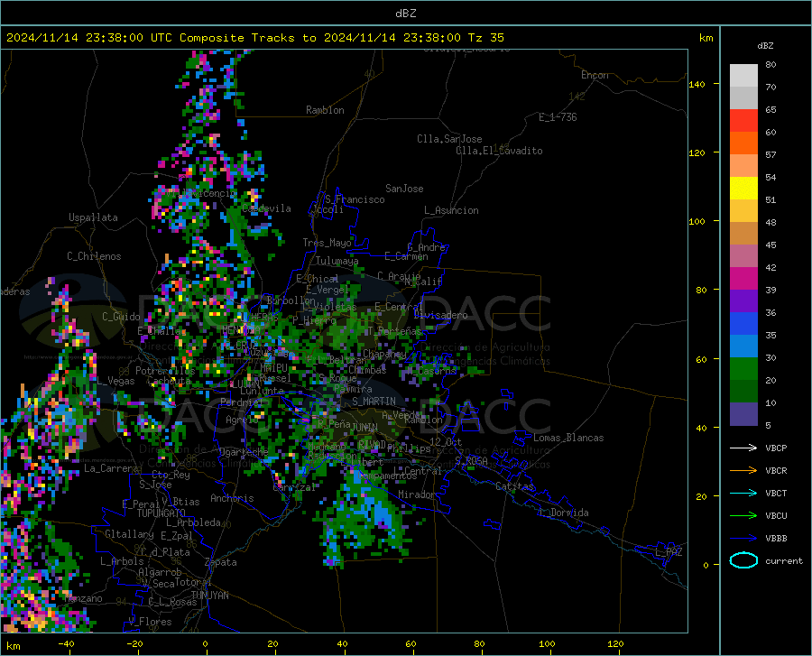Click the cyan 'current' ellipse legend icon
Screen dimensions: 812x656
point(743,560)
